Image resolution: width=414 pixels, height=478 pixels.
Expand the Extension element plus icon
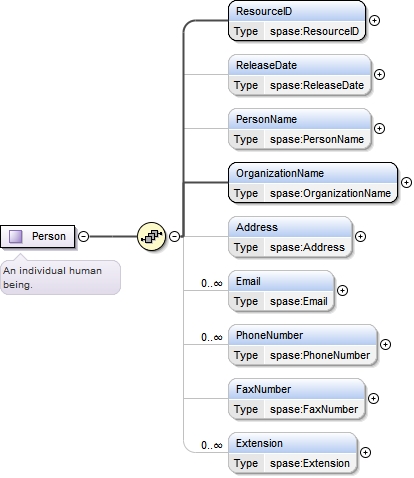tap(365, 453)
